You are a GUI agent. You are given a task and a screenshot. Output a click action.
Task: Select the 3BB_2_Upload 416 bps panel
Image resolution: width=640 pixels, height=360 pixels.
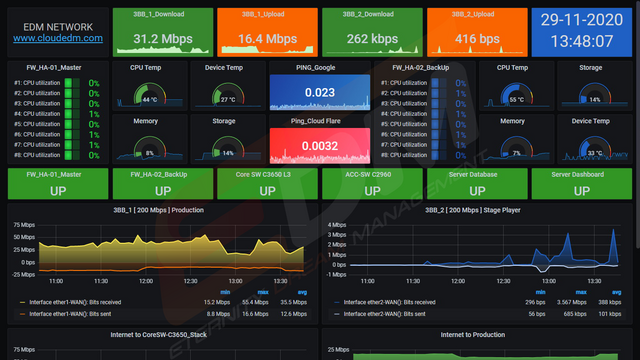pyautogui.click(x=477, y=32)
